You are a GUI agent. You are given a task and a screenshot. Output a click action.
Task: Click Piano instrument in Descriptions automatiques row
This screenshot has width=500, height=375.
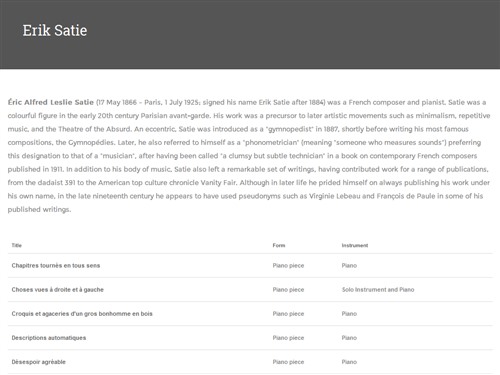tap(349, 338)
